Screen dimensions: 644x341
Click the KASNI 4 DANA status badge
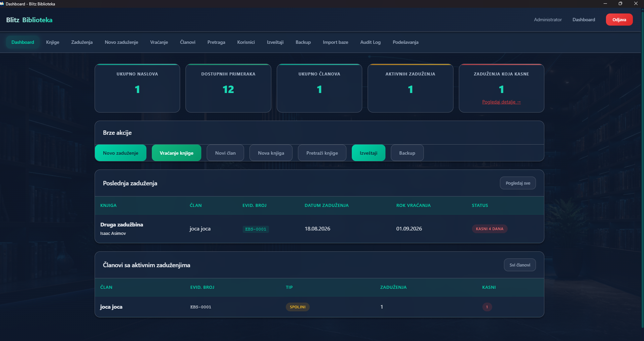(x=489, y=229)
